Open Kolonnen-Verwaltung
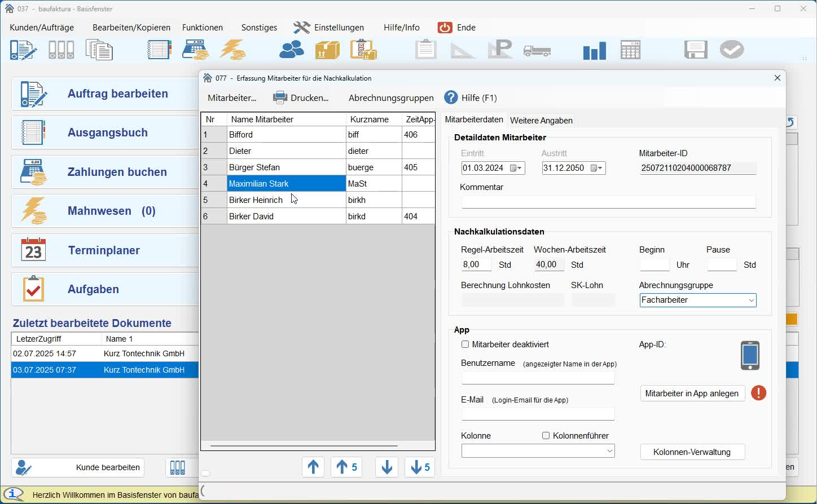This screenshot has height=504, width=817. 692,452
